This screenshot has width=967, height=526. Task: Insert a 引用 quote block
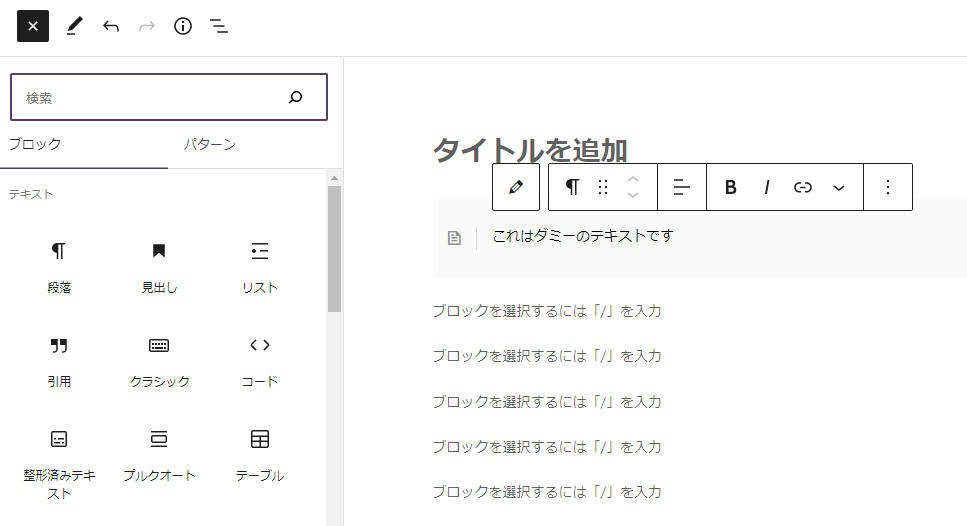click(59, 362)
